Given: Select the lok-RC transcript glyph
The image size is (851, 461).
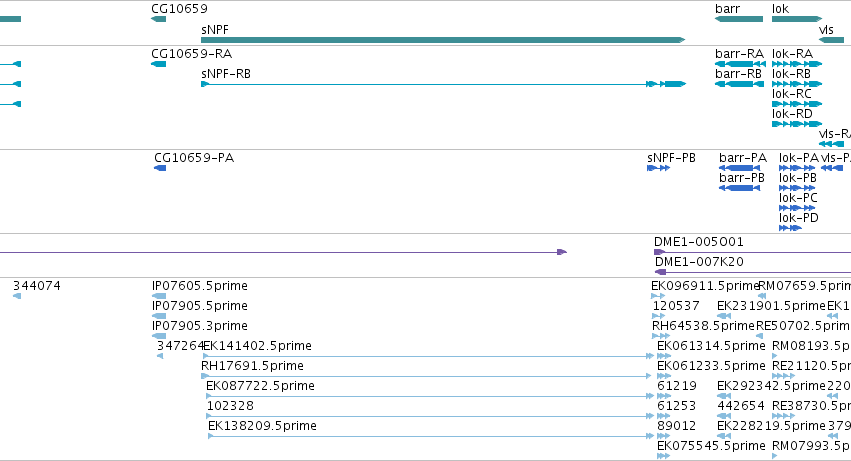Looking at the screenshot, I should pyautogui.click(x=797, y=104).
